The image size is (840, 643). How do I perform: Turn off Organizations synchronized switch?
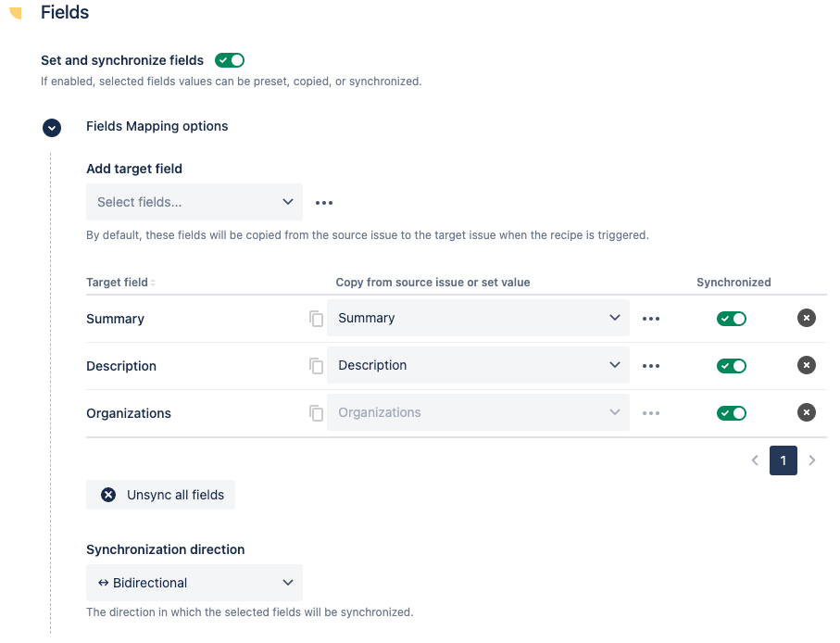pos(732,413)
